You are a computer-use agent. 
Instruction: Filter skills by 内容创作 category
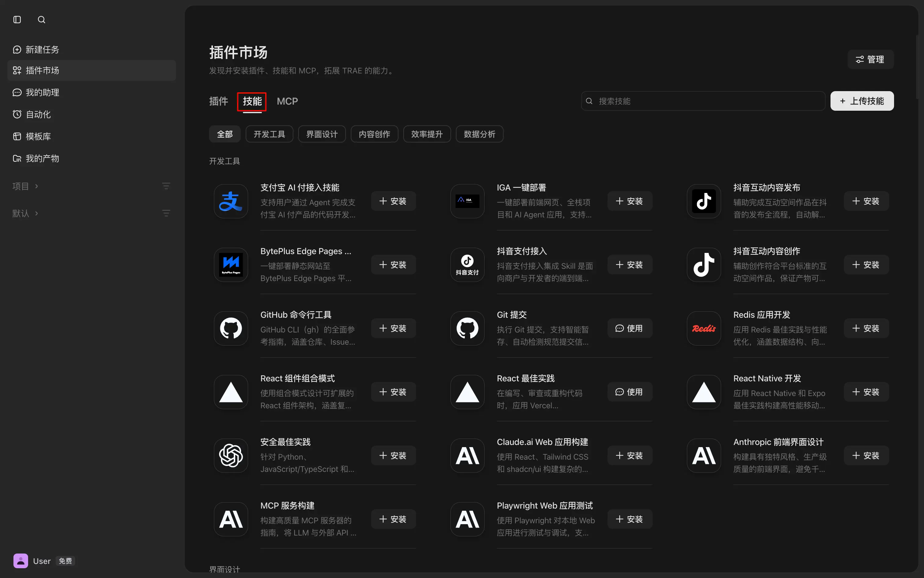(374, 134)
